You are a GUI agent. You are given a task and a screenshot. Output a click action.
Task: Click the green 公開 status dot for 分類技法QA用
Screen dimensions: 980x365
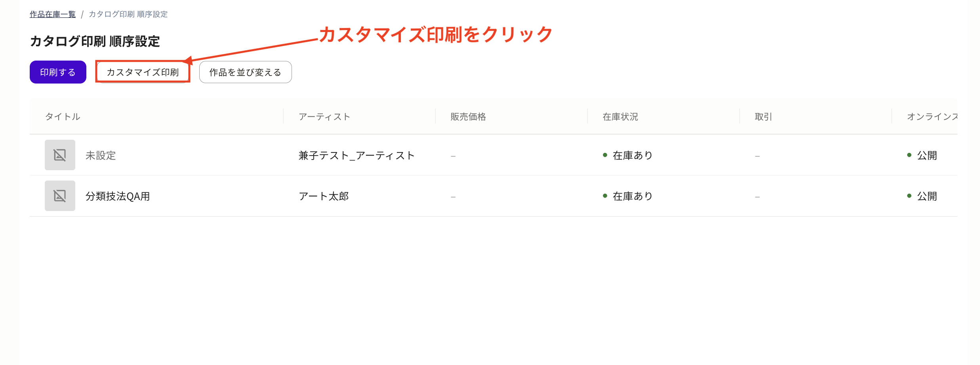(909, 196)
